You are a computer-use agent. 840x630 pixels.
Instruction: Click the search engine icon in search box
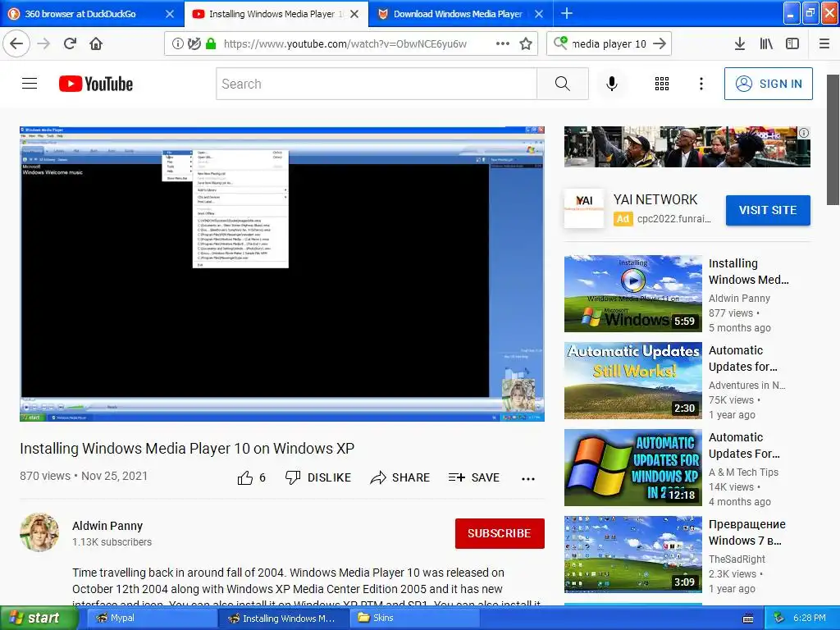[561, 43]
